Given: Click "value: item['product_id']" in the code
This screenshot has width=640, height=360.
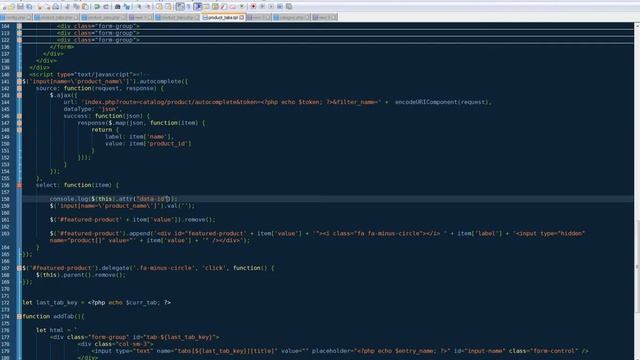Looking at the screenshot, I should click(148, 144).
